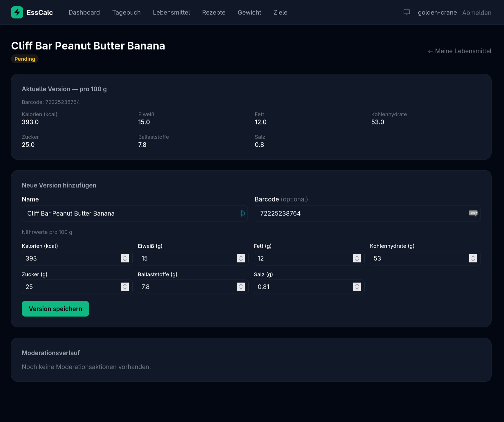Open the Rezepte nav item
Image resolution: width=504 pixels, height=422 pixels.
point(214,12)
